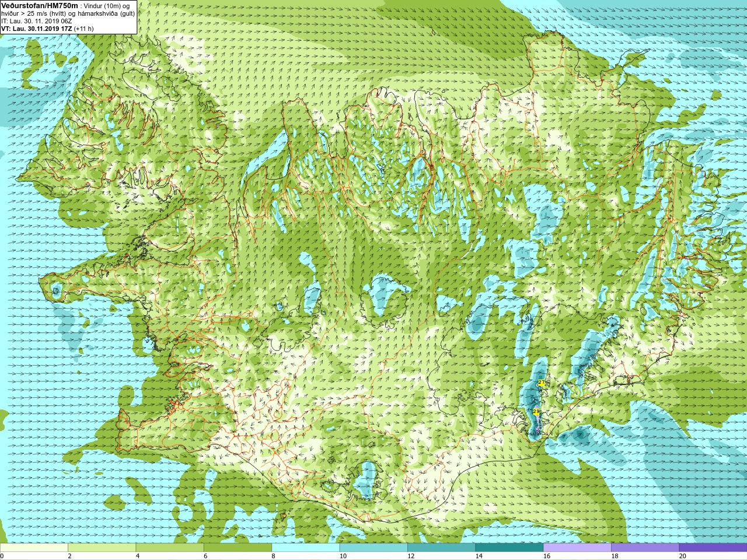Select the green 4–6 m/s legend swatch
The image size is (747, 560).
[170, 548]
